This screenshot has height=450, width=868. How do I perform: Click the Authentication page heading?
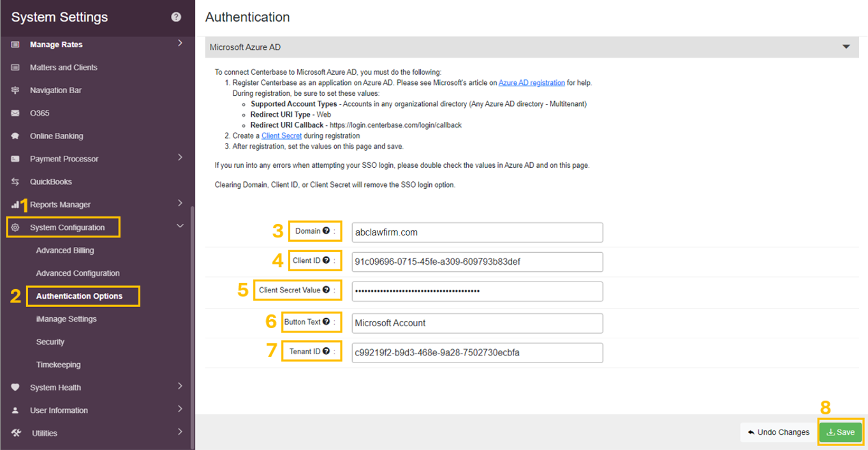click(x=247, y=17)
